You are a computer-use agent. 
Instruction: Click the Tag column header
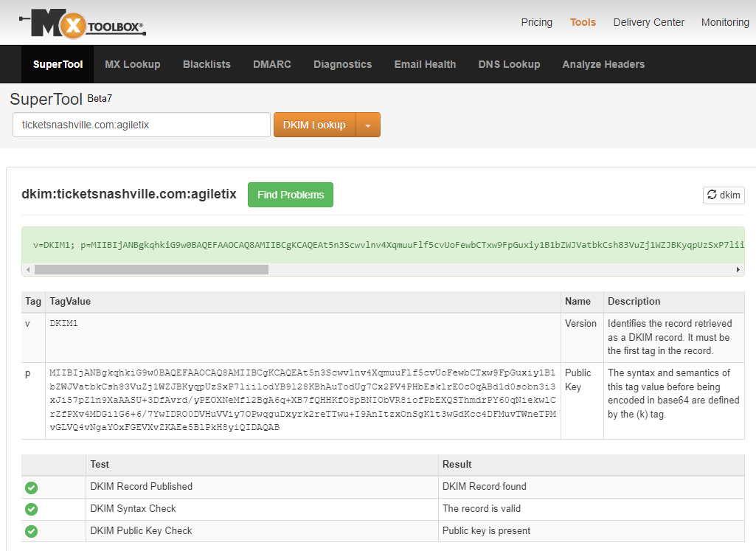[x=33, y=301]
